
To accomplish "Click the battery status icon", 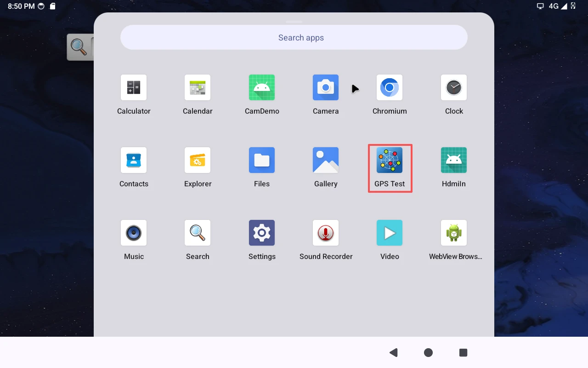I will coord(573,6).
